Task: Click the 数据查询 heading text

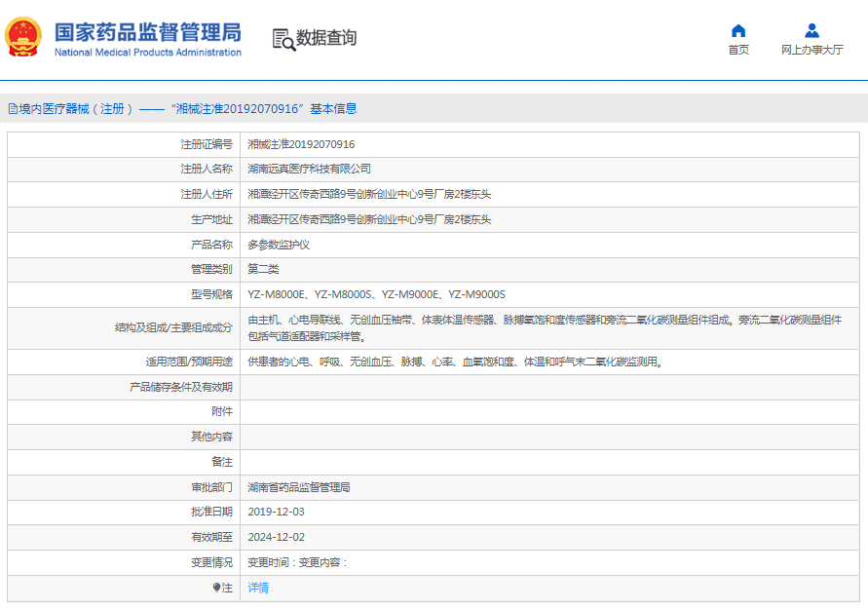Action: [326, 38]
